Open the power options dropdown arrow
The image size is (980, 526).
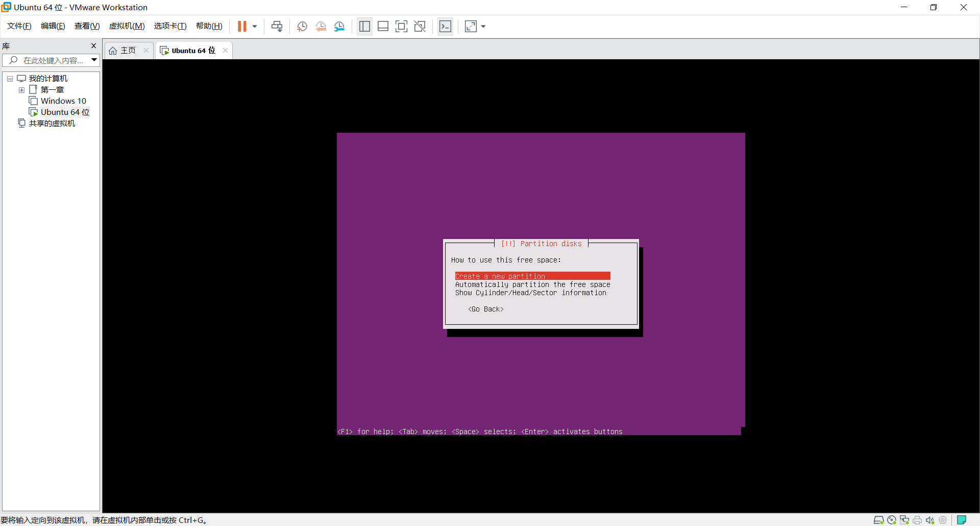tap(255, 27)
